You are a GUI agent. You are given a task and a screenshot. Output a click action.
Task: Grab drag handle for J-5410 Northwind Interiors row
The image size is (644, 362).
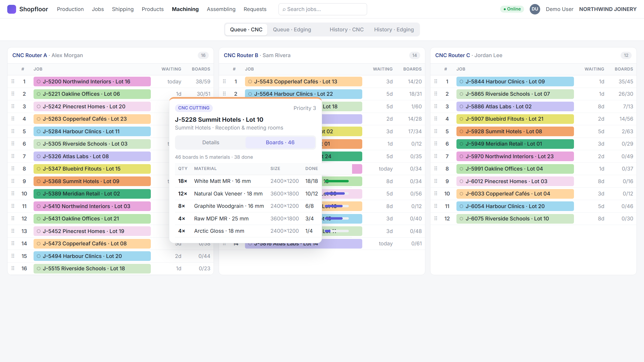[13, 206]
